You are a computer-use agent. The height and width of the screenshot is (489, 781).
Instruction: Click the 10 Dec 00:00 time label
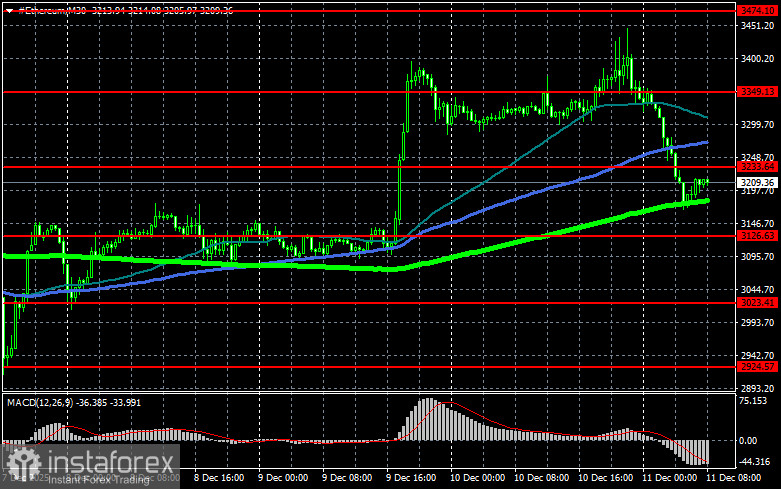[x=477, y=478]
